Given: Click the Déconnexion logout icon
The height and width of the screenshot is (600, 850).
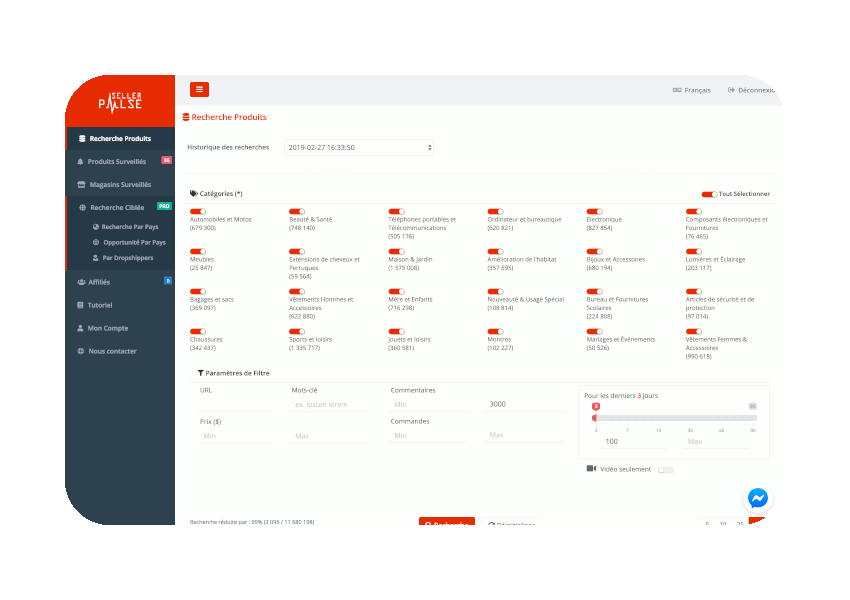Looking at the screenshot, I should tap(731, 90).
